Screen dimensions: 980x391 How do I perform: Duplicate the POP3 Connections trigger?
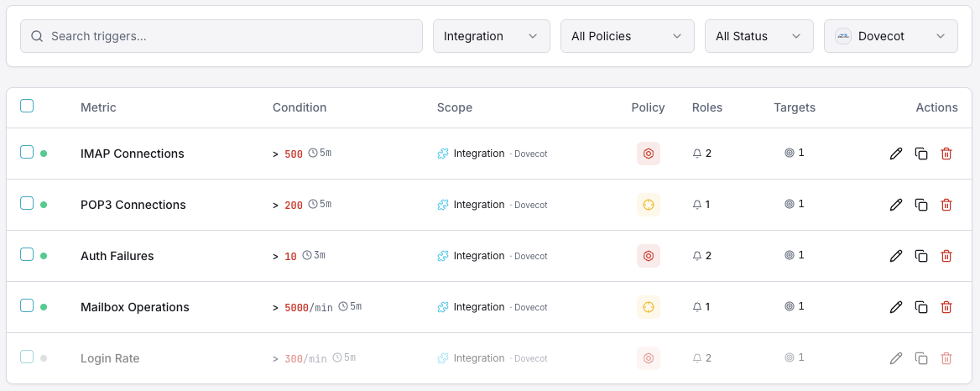tap(921, 205)
